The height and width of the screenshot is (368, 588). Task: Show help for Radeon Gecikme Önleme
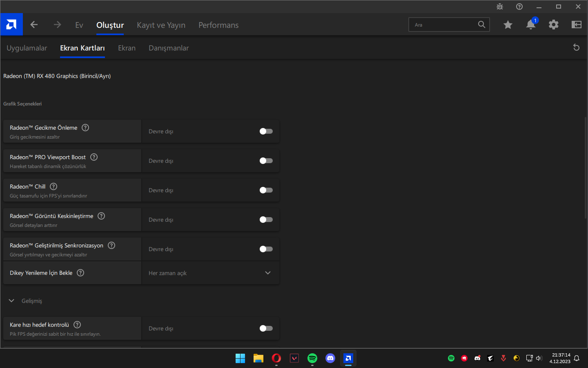(x=85, y=128)
